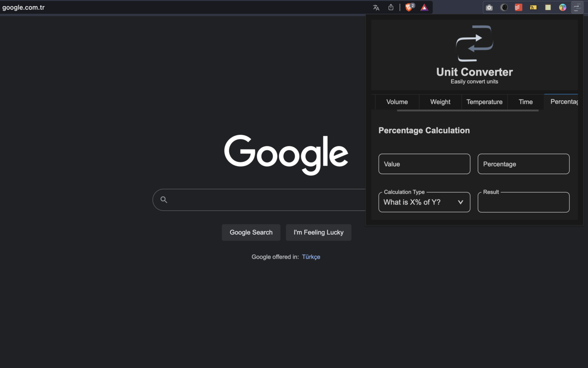Open the dark globe extension
The height and width of the screenshot is (368, 588).
(x=504, y=7)
